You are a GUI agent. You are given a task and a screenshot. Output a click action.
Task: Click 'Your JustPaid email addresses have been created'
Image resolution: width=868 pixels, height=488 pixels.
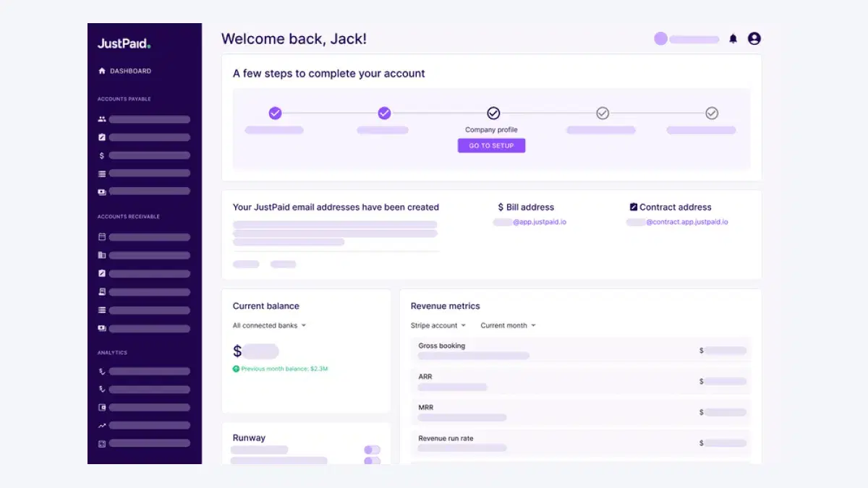coord(336,207)
